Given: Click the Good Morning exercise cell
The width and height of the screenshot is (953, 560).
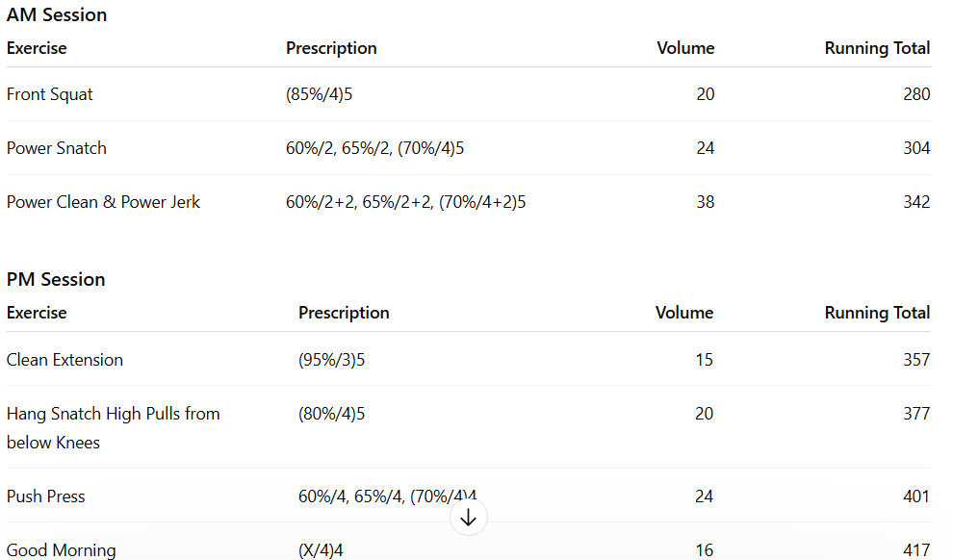Looking at the screenshot, I should (x=61, y=550).
